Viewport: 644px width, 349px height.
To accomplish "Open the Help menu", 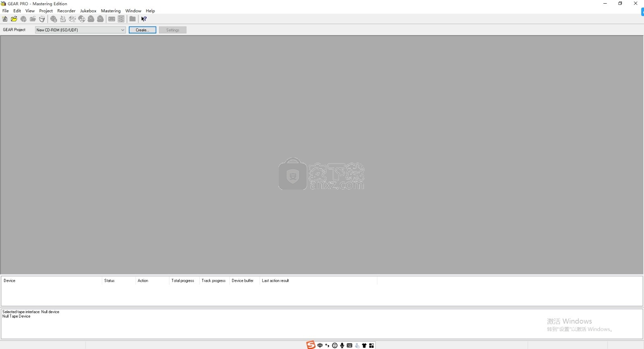I will click(150, 11).
